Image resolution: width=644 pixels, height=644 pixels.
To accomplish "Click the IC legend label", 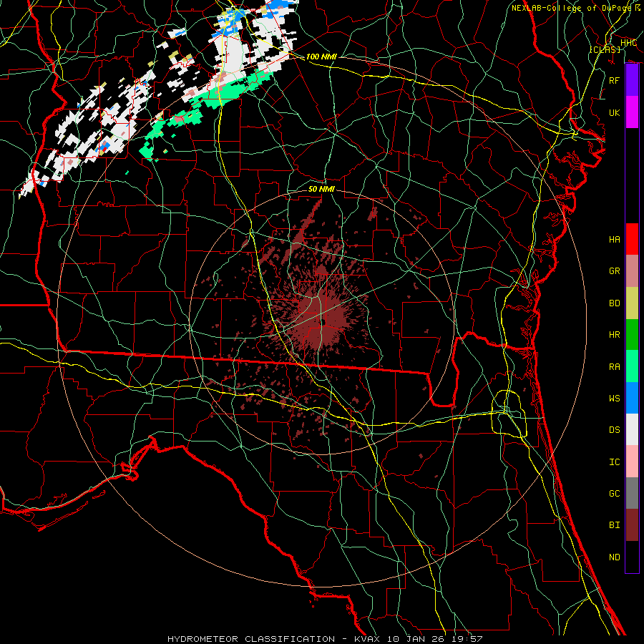I will pyautogui.click(x=614, y=462).
